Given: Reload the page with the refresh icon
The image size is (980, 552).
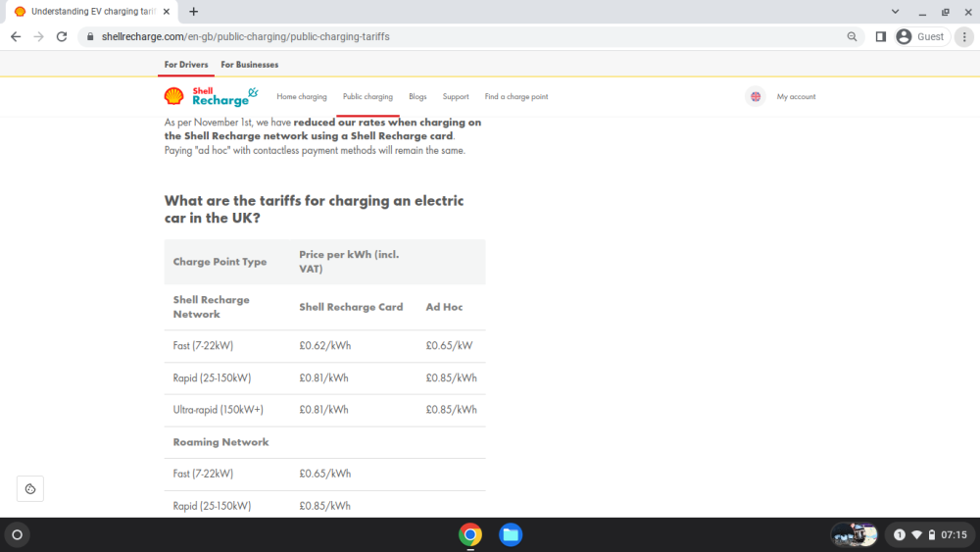Looking at the screenshot, I should (x=61, y=37).
